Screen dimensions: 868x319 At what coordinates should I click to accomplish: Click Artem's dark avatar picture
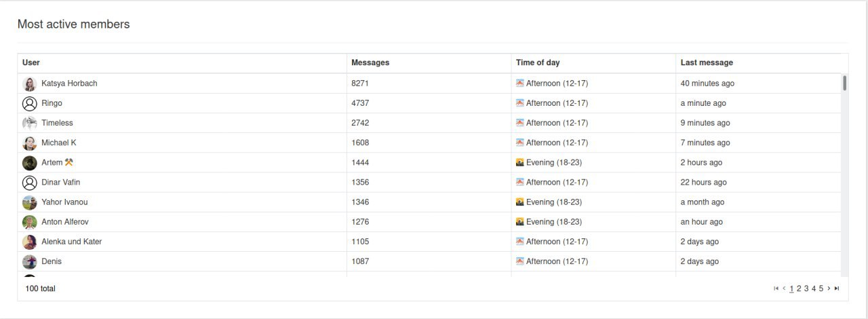pyautogui.click(x=30, y=163)
